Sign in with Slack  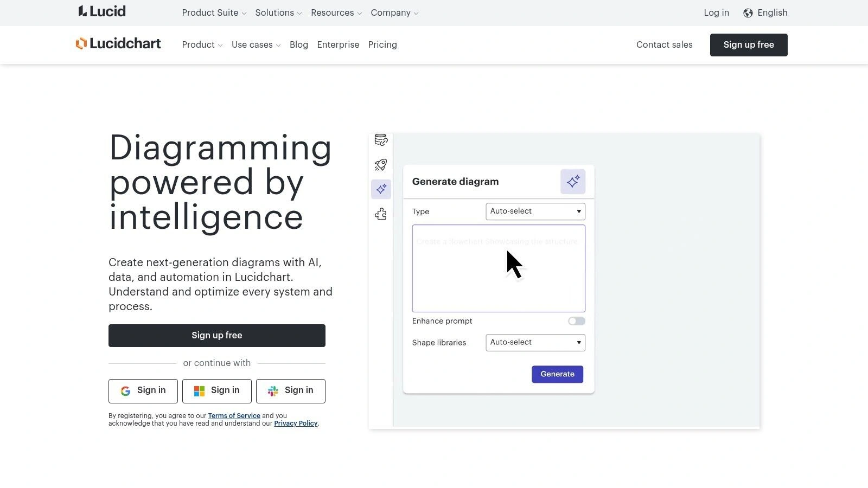click(x=290, y=390)
